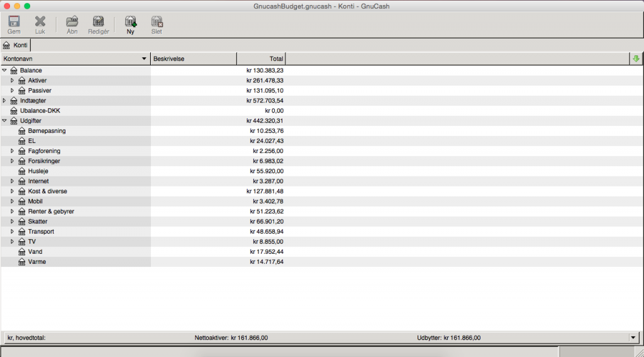Click the Beskrivelse column header
Screen dimensions: 644x357
(194, 59)
